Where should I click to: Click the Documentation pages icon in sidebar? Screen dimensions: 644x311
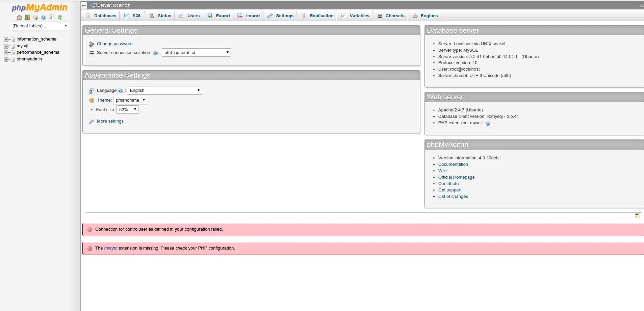pos(52,17)
